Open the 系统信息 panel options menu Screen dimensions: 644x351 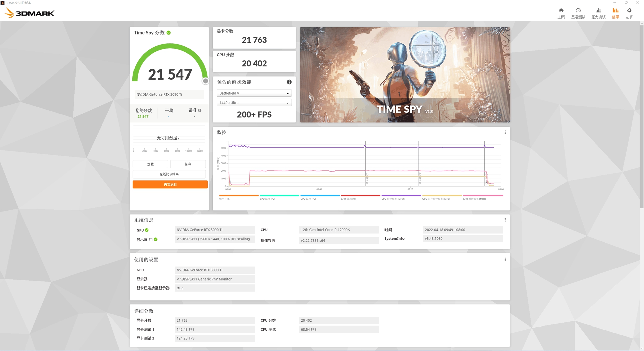tap(505, 220)
